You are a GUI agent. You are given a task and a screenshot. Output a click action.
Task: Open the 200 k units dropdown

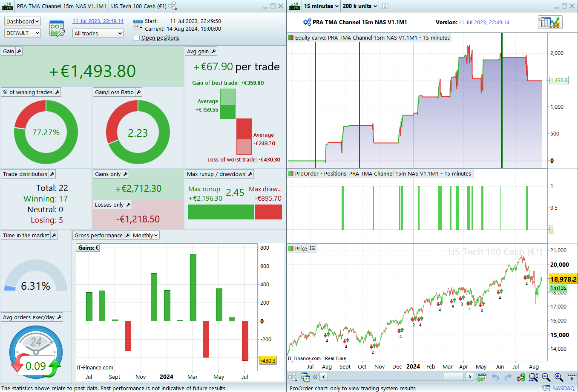coord(360,6)
